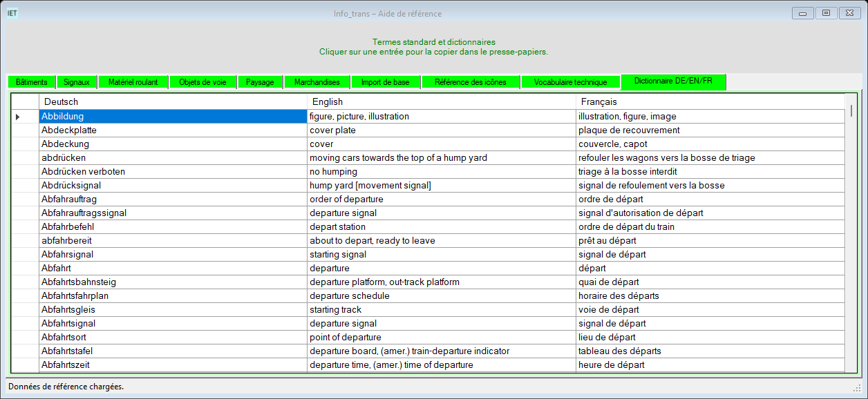This screenshot has width=868, height=399.
Task: Maximize the Info_trans window
Action: click(x=825, y=12)
